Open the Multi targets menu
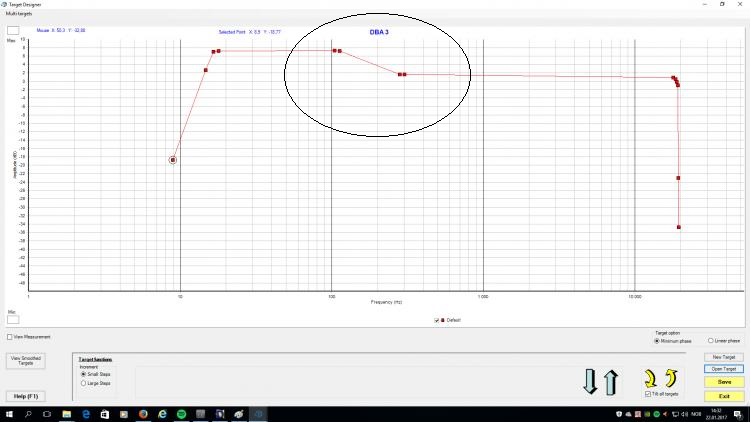This screenshot has width=751, height=425. coord(19,14)
